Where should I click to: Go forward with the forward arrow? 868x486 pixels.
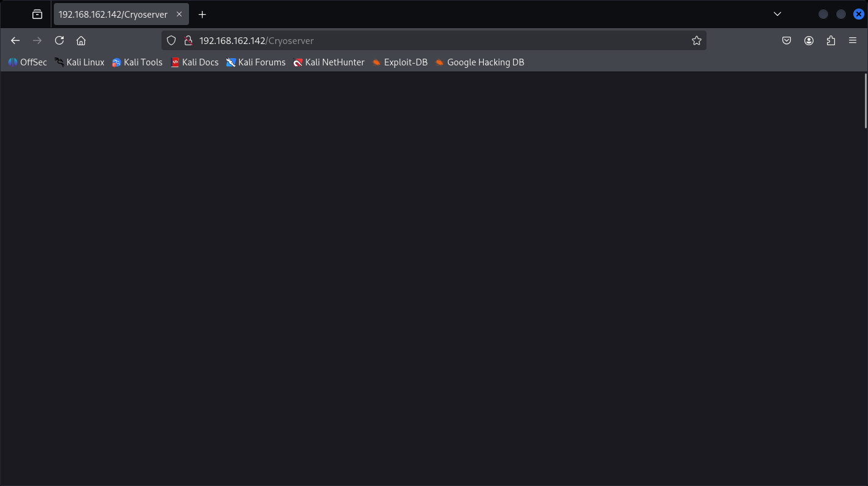(37, 40)
